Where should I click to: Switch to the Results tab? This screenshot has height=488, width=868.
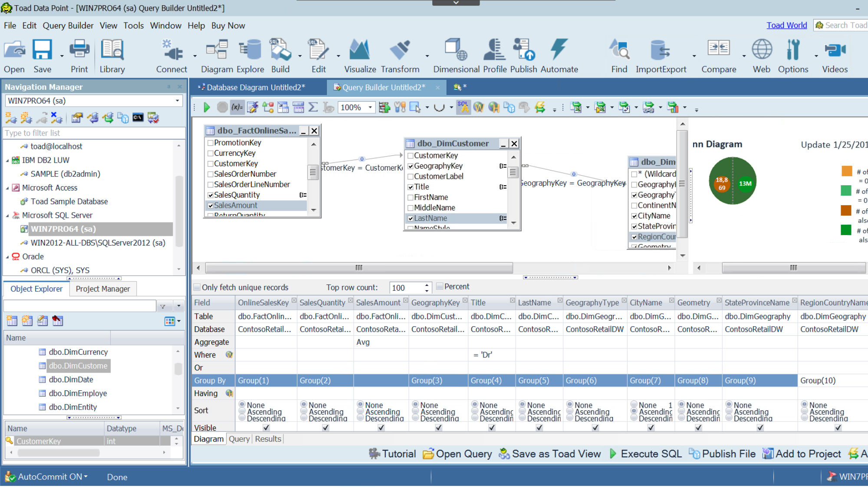[268, 439]
